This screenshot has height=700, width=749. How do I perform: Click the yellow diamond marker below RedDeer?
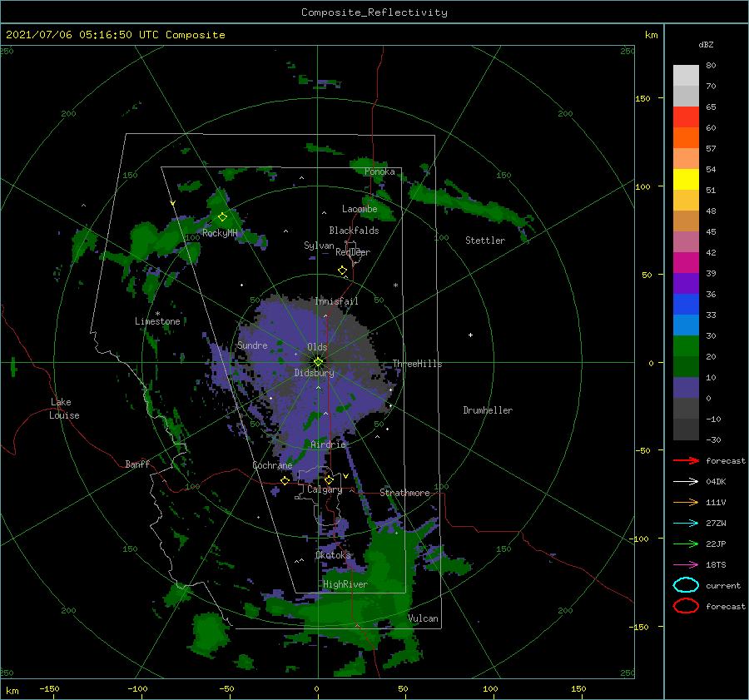pos(343,271)
